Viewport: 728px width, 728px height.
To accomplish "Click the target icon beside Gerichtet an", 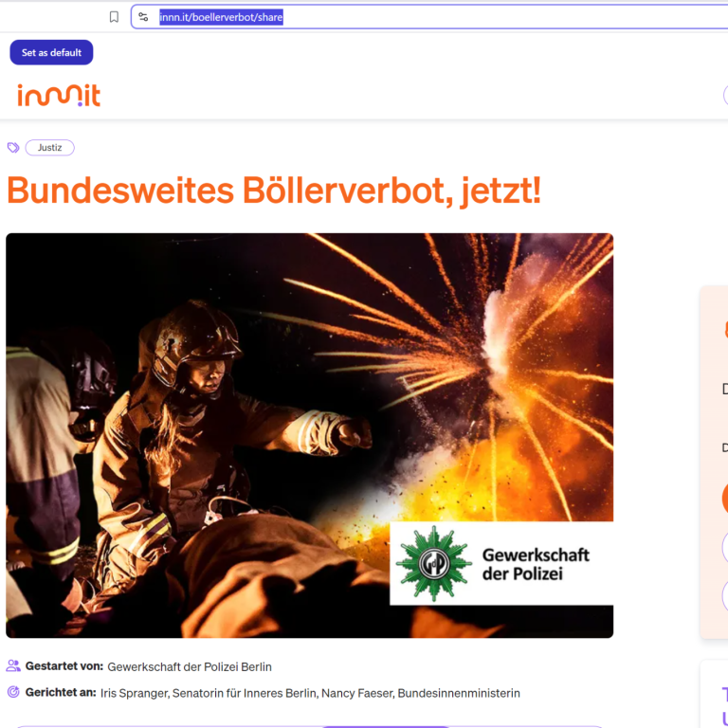I will point(13,692).
